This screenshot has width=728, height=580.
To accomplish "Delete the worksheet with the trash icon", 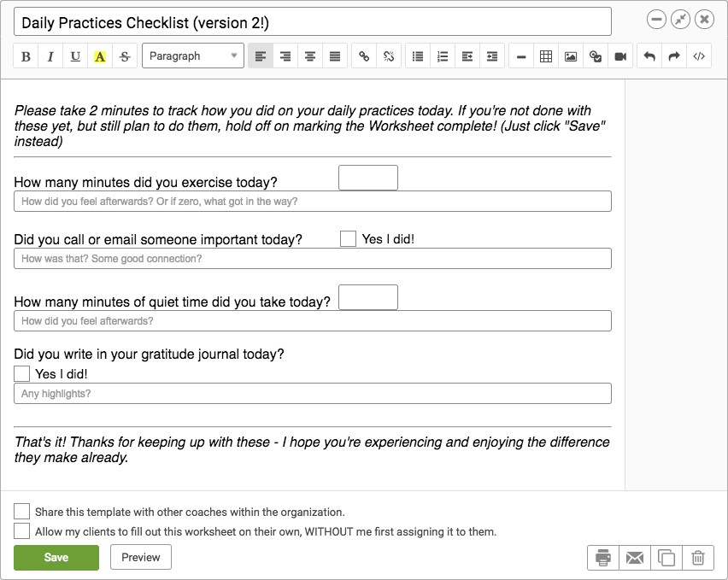I will pyautogui.click(x=698, y=557).
